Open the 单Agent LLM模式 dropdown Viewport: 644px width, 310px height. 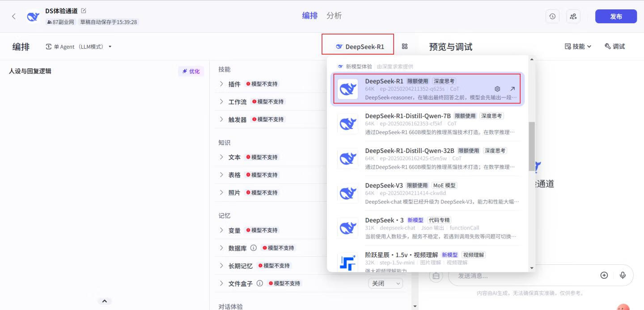[78, 46]
